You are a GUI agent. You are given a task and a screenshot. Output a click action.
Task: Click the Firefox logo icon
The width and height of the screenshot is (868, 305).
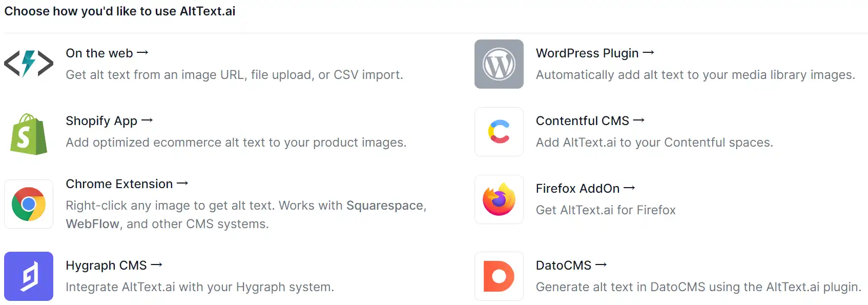(499, 199)
